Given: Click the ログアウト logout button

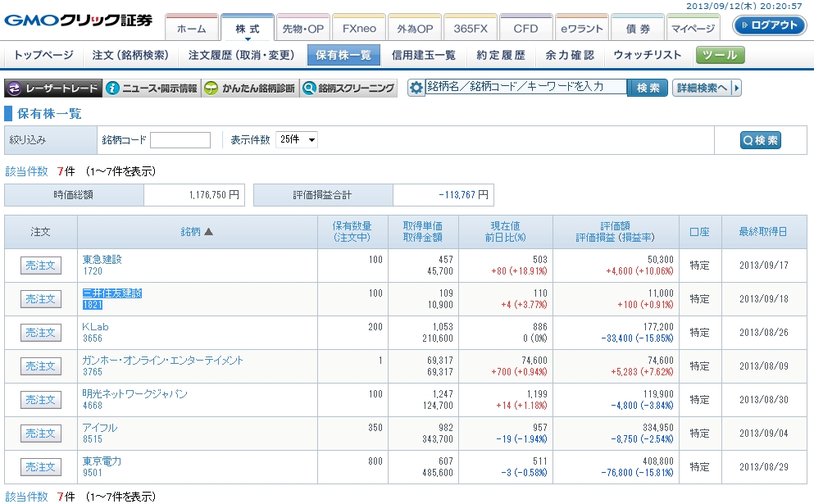Looking at the screenshot, I should 769,25.
